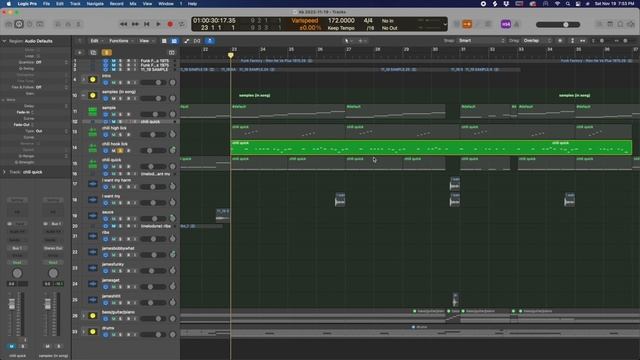The width and height of the screenshot is (640, 360).
Task: Open the Note Pads icon
Action: click(x=610, y=24)
